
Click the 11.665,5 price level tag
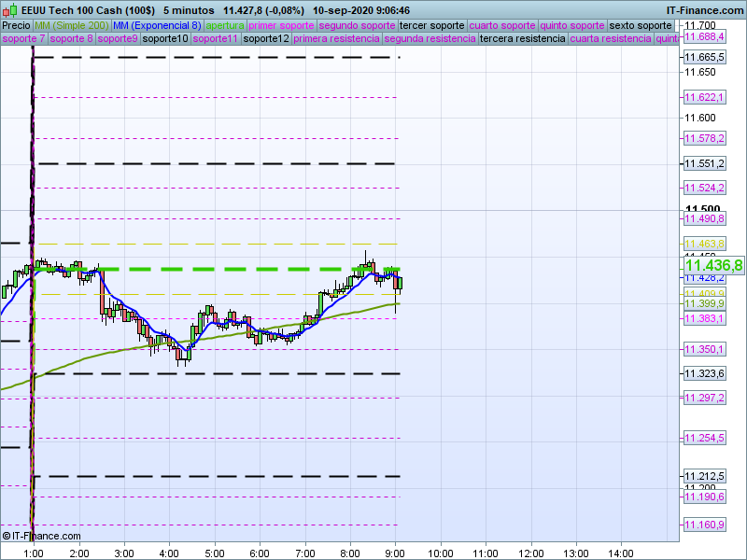pos(704,58)
